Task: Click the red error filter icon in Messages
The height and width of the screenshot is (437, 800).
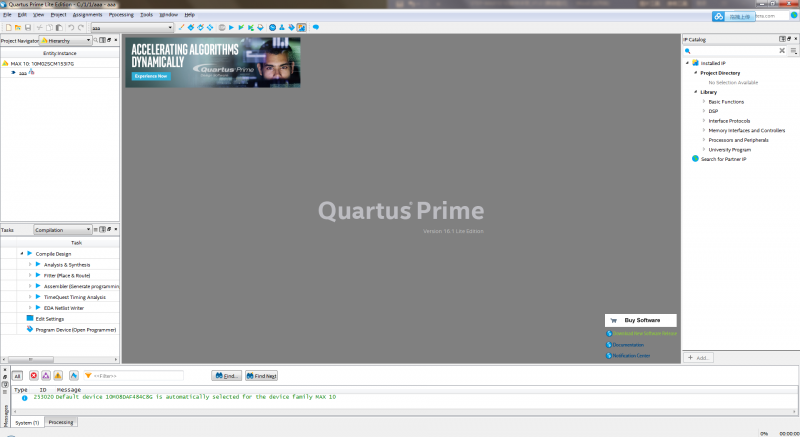Action: (x=34, y=376)
